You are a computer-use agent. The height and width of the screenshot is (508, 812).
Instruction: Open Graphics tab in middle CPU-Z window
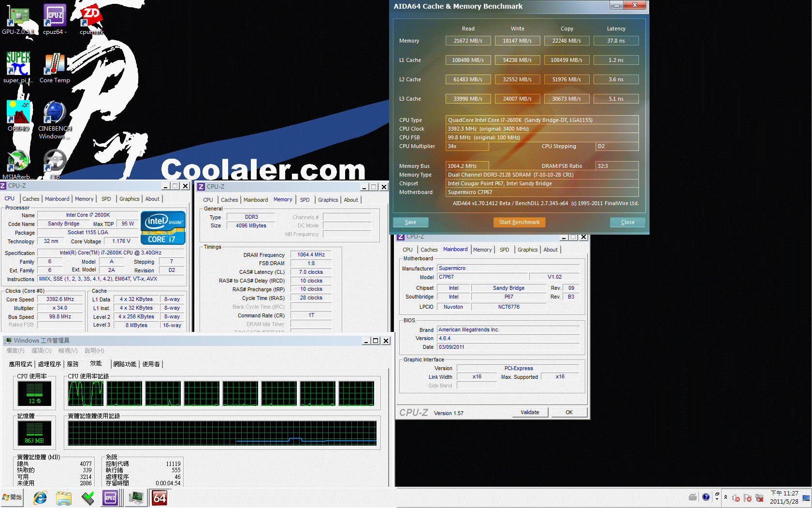tap(328, 200)
